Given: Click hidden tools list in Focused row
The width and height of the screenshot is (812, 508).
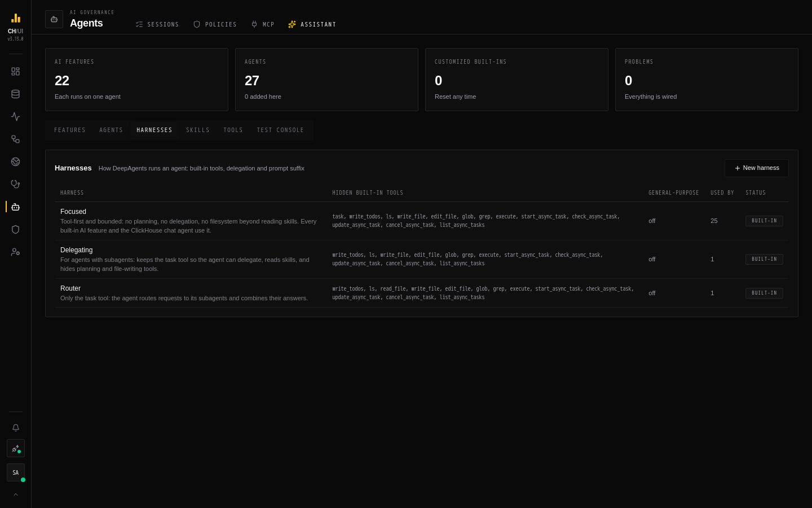Looking at the screenshot, I should 476,221.
